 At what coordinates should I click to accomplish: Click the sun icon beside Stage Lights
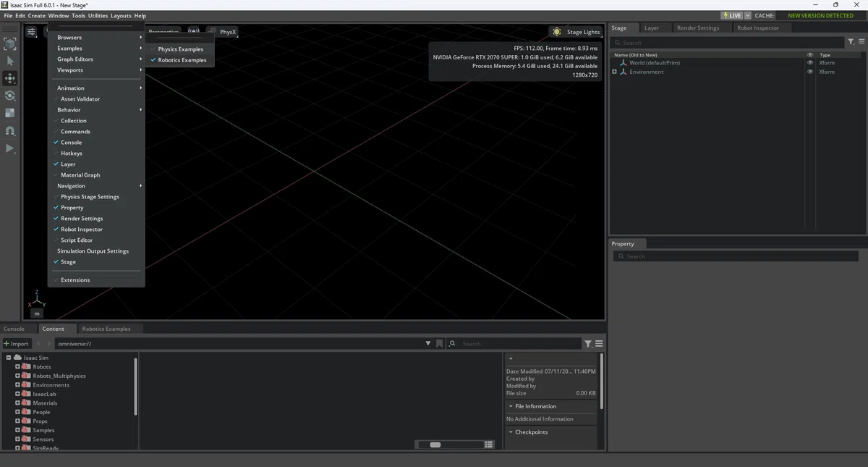(x=556, y=32)
